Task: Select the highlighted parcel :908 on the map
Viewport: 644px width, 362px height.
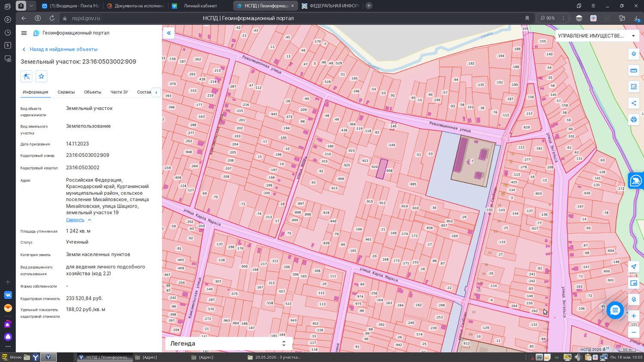Action: tap(382, 169)
